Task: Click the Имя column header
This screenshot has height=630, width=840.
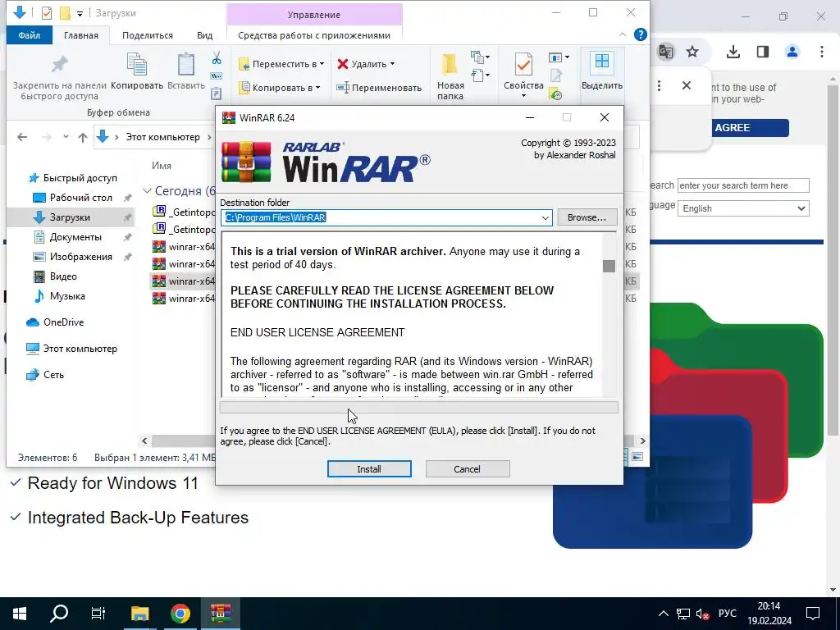Action: [162, 166]
